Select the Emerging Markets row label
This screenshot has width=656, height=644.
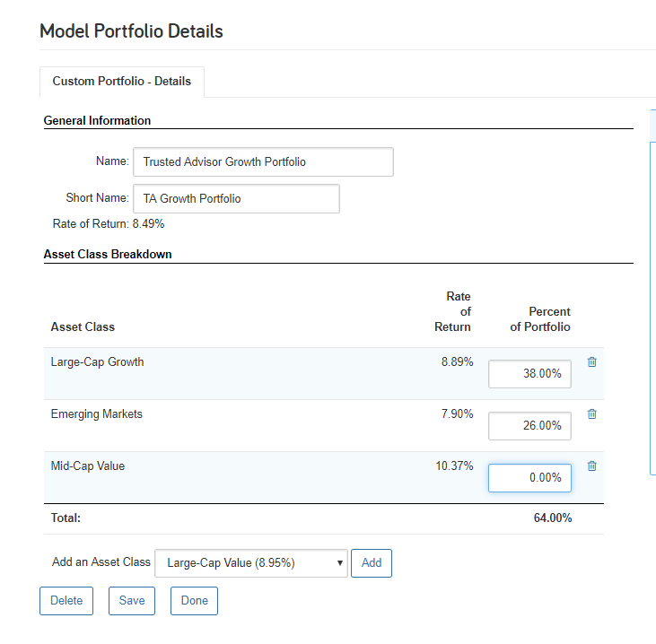click(x=97, y=414)
